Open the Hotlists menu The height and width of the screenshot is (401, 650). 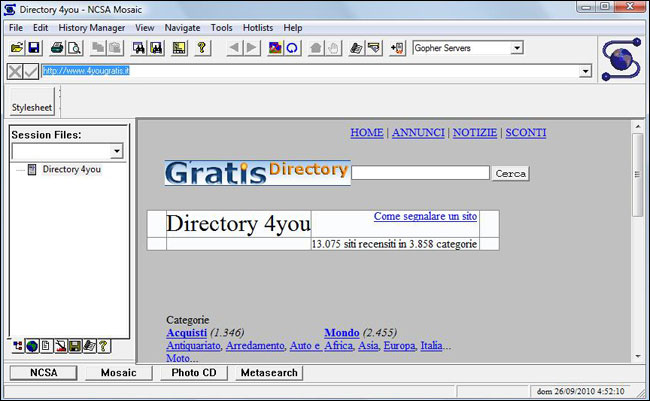(259, 28)
